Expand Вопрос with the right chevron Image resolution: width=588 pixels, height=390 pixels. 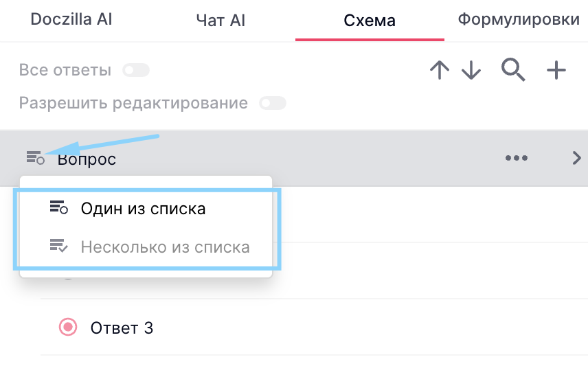click(576, 159)
